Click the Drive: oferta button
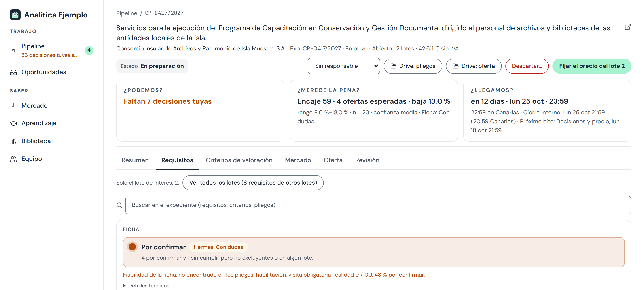The height and width of the screenshot is (290, 644). pos(474,66)
